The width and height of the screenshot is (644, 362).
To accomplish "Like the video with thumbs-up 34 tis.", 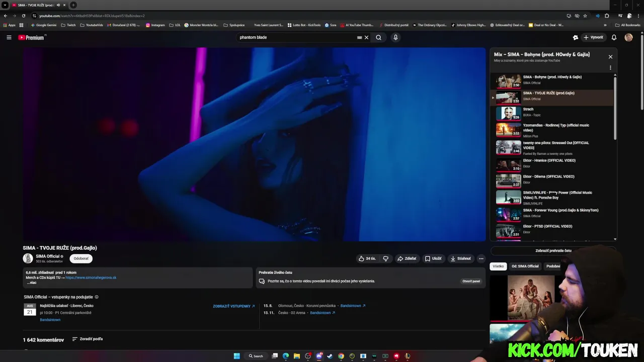I will click(x=367, y=258).
